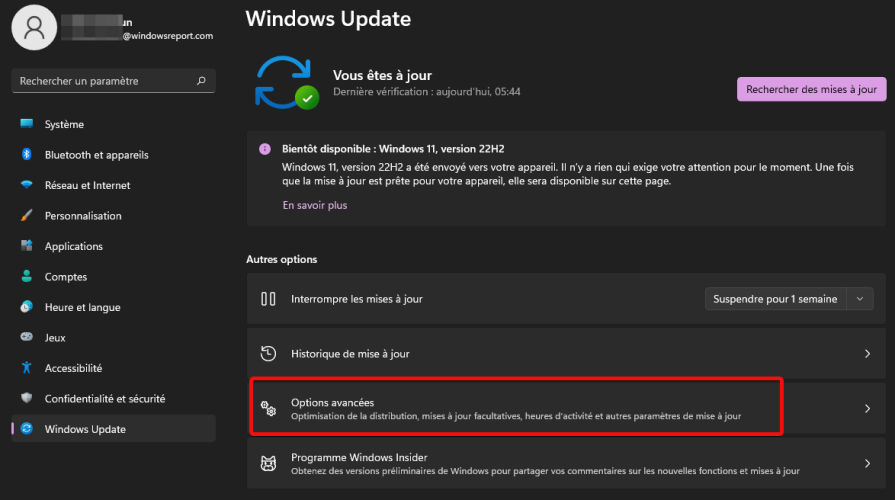This screenshot has width=895, height=500.
Task: Open Options avancées chevron
Action: pyautogui.click(x=867, y=409)
